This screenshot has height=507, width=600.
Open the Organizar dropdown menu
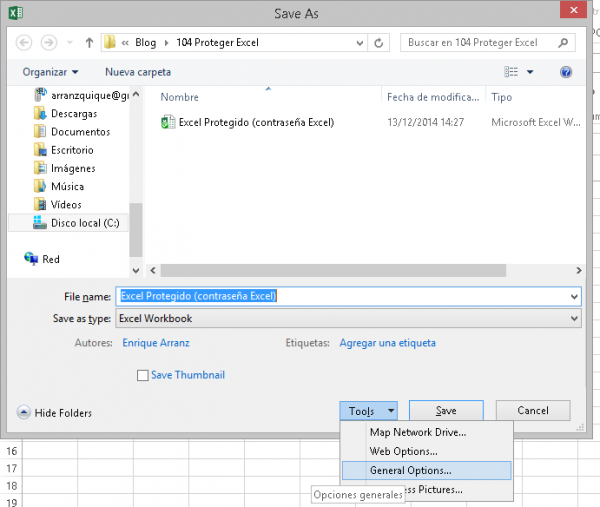click(50, 72)
